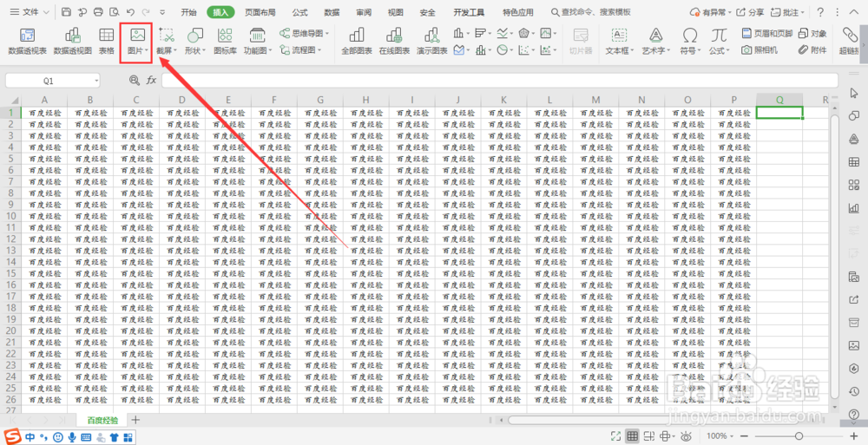The height and width of the screenshot is (445, 868).
Task: Click the 分享 share button
Action: pos(751,11)
